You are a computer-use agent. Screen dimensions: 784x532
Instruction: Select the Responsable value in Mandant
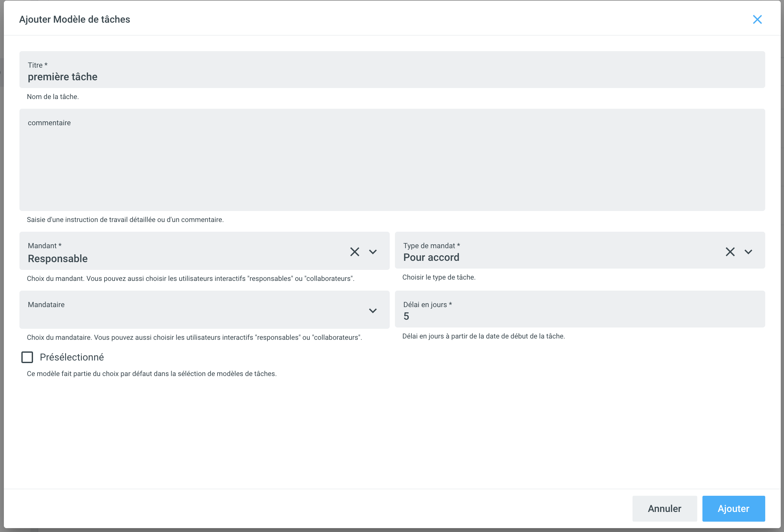click(x=58, y=259)
